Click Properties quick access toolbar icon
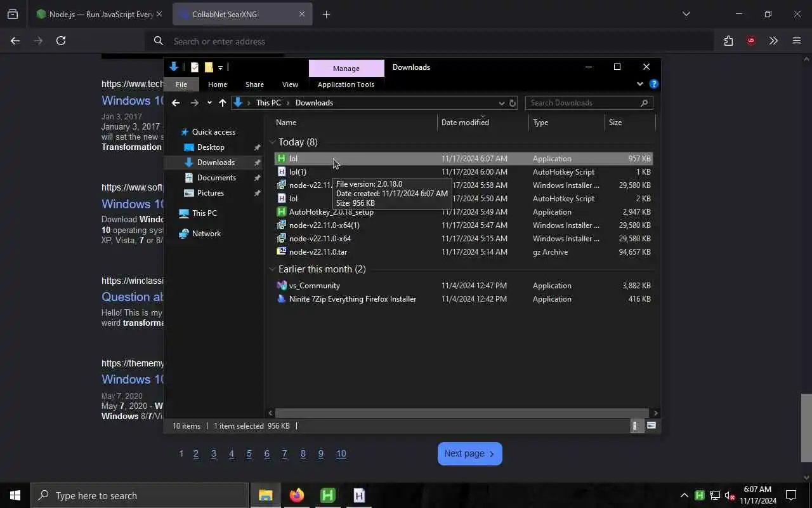 (195, 67)
